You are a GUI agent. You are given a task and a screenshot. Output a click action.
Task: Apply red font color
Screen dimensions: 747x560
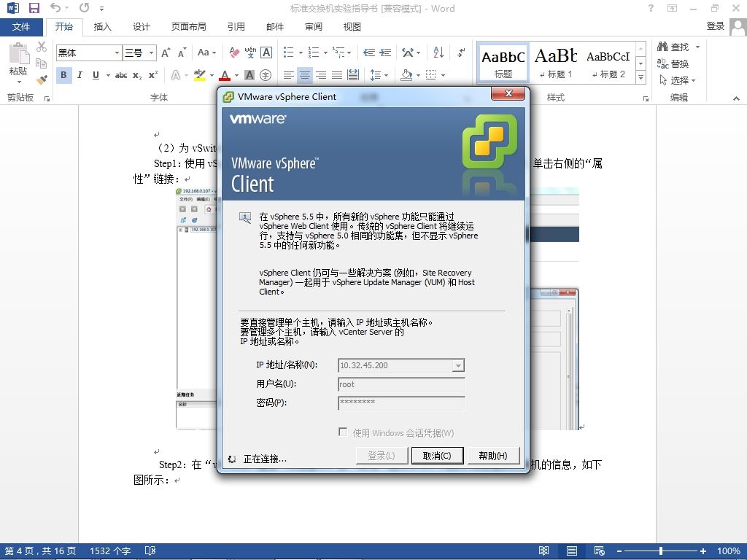pos(225,75)
